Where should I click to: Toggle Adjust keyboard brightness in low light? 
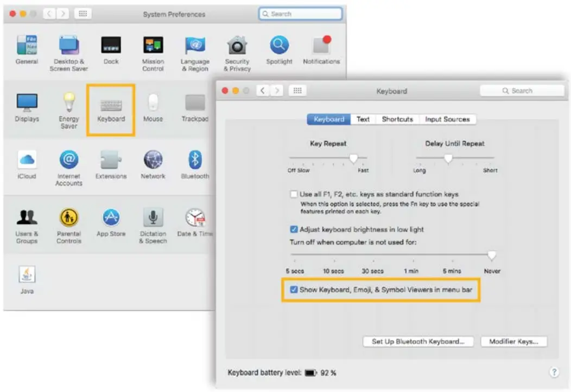[x=294, y=229]
